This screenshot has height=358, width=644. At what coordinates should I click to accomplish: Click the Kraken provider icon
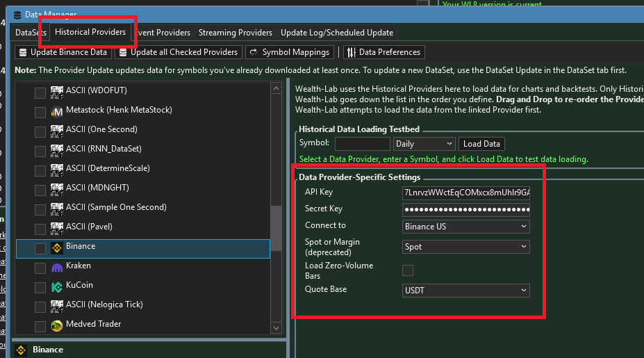click(57, 268)
